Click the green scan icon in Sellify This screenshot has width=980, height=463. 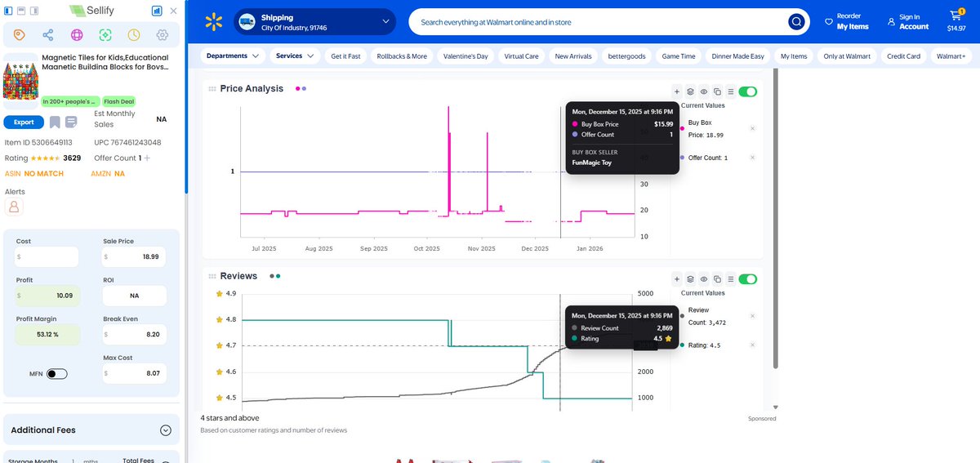pyautogui.click(x=105, y=35)
